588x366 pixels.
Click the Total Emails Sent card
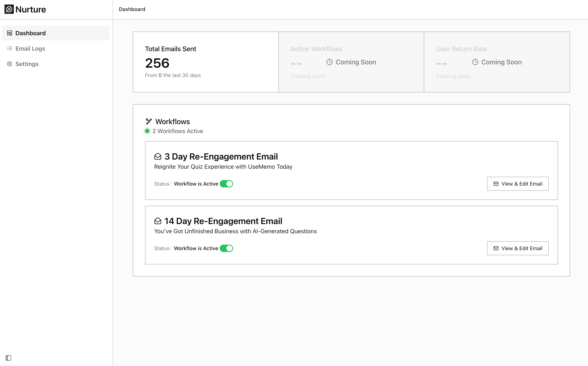coord(206,62)
